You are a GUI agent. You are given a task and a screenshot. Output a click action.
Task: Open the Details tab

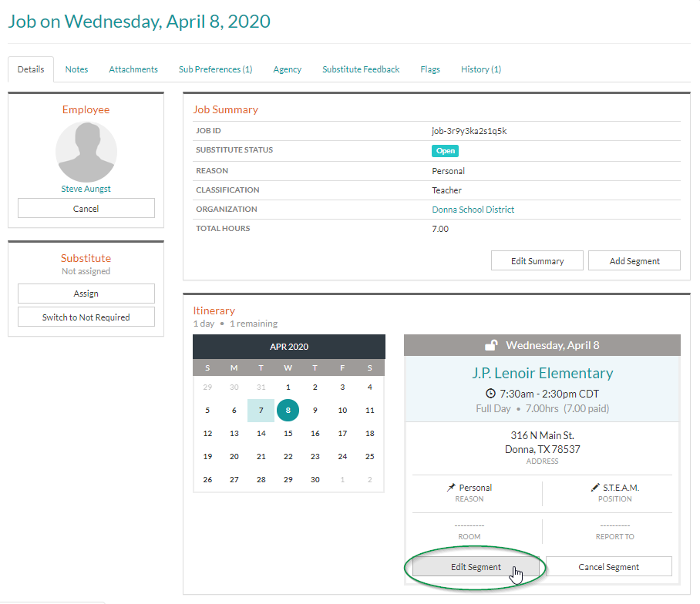point(31,69)
